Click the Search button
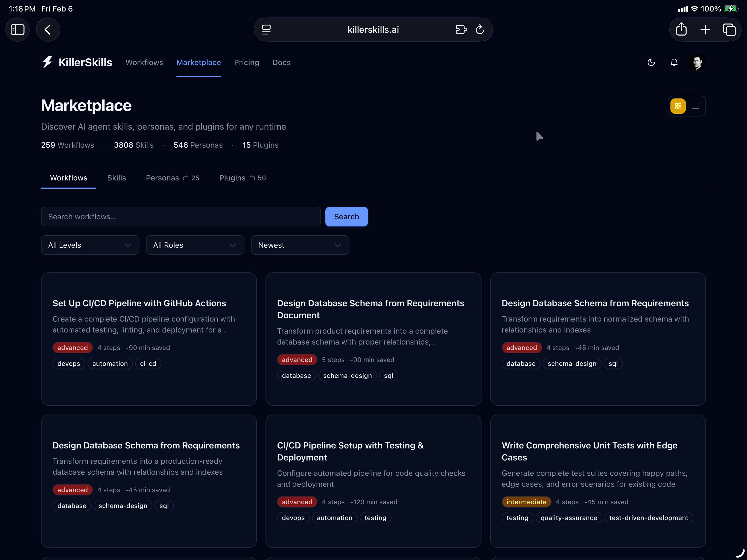Screen dimensions: 747x560 click(x=346, y=217)
